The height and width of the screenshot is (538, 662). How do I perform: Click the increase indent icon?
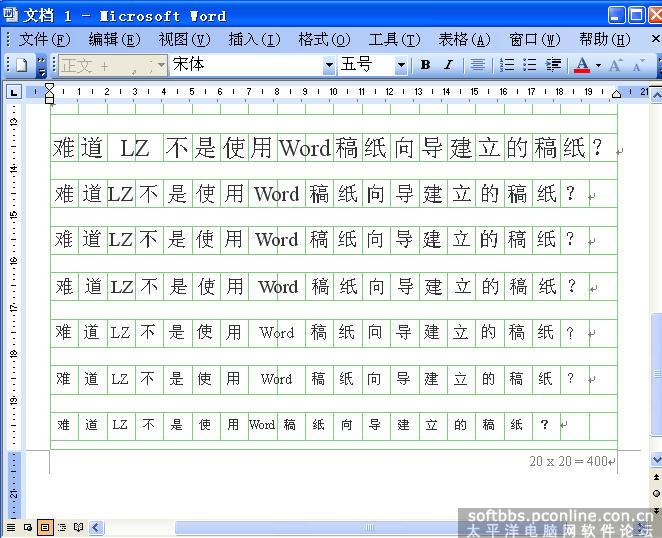coord(553,65)
